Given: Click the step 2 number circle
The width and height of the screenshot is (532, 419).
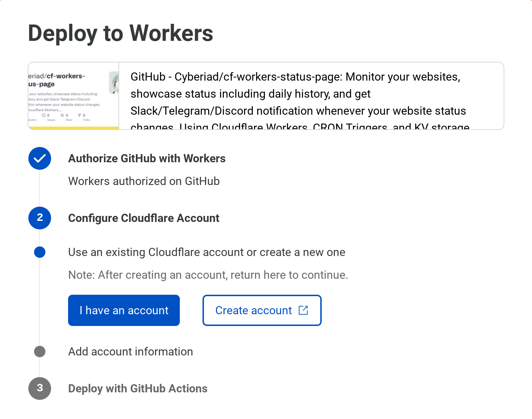Looking at the screenshot, I should click(x=40, y=218).
